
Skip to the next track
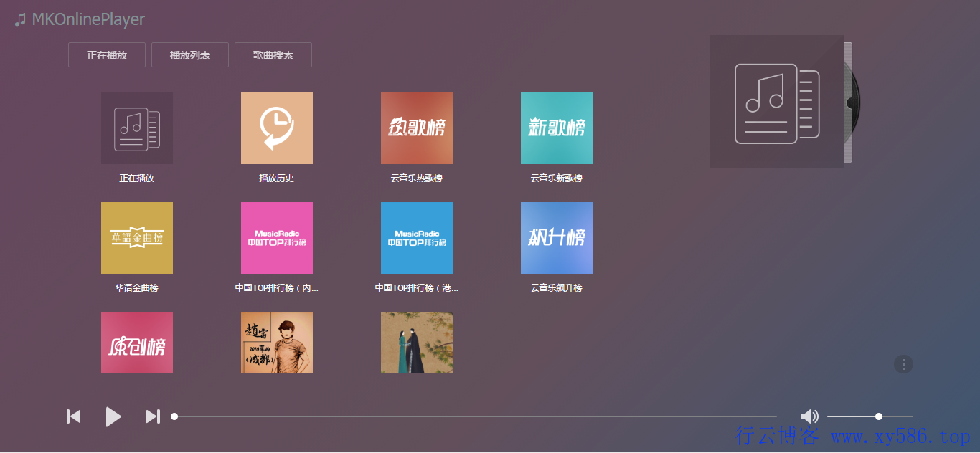click(x=153, y=416)
